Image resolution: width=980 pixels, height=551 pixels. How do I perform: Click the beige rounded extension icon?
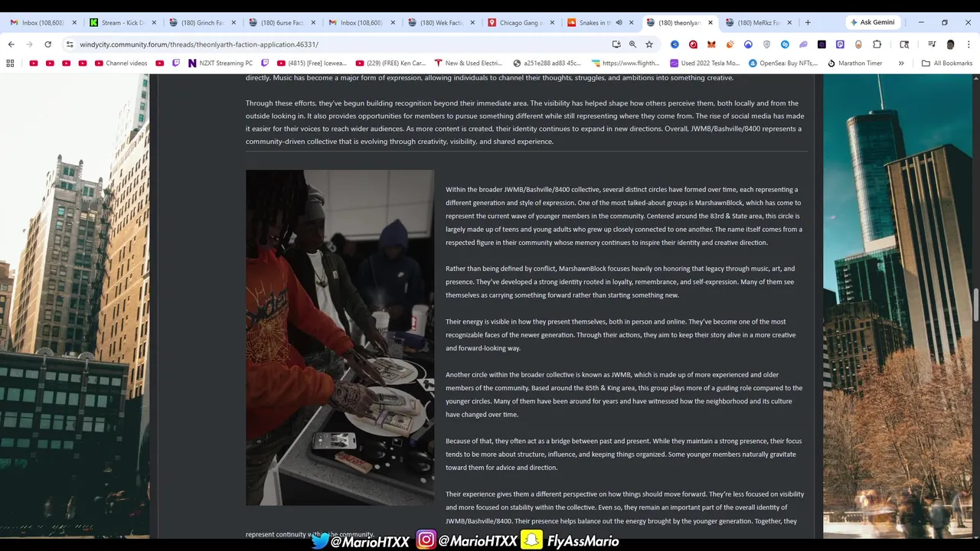tap(858, 44)
